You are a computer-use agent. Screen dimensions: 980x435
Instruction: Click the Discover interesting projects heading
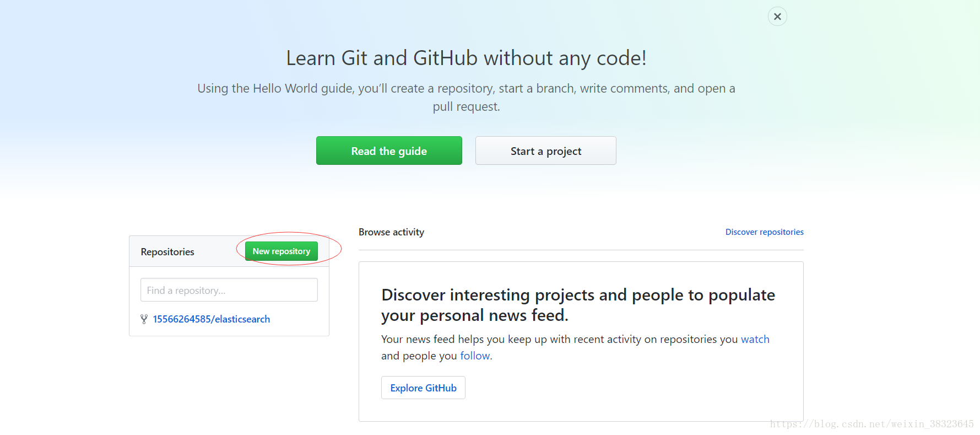click(578, 305)
